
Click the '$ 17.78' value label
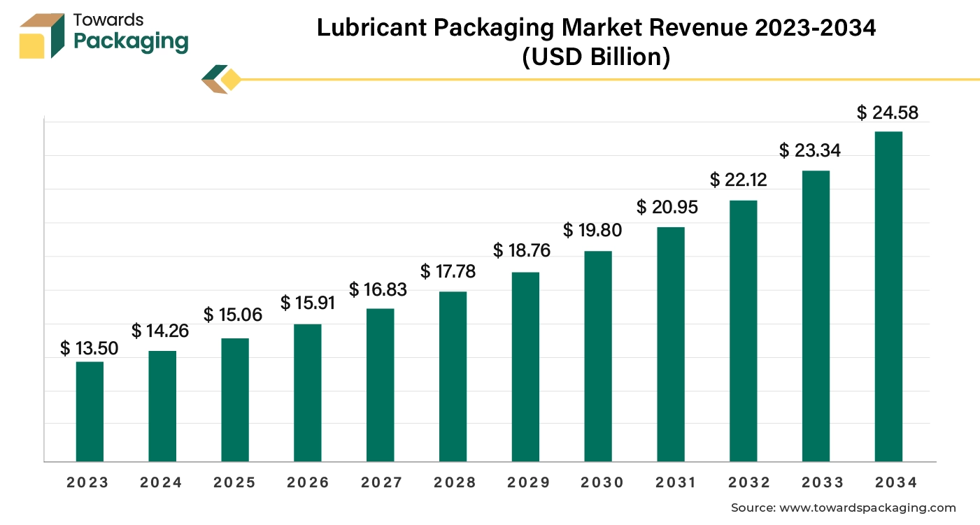448,271
